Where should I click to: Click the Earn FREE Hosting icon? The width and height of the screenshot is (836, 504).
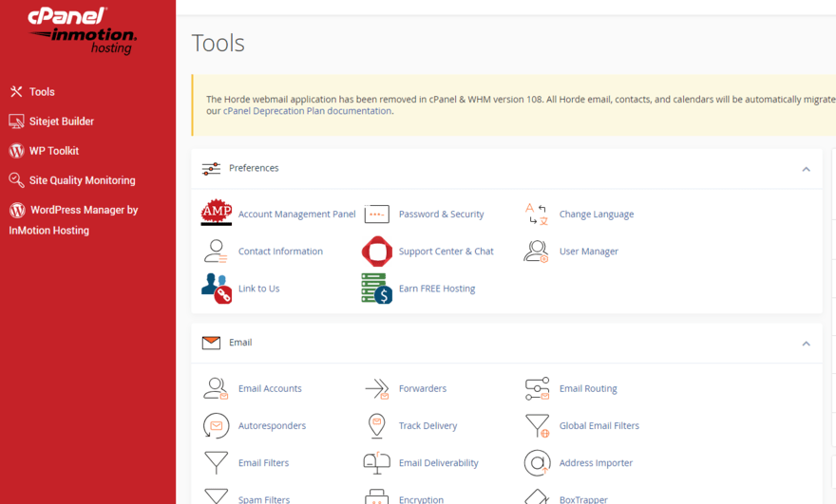[x=377, y=289]
